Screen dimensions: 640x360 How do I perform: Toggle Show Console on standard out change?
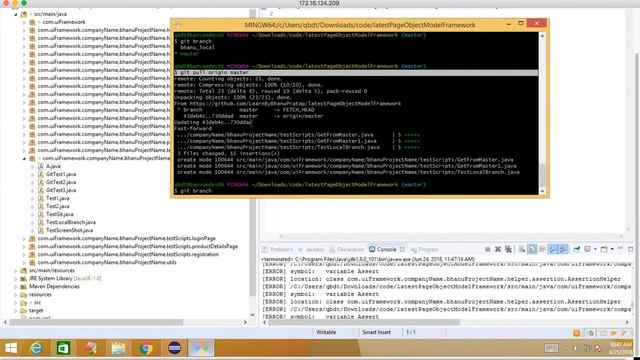(x=553, y=249)
